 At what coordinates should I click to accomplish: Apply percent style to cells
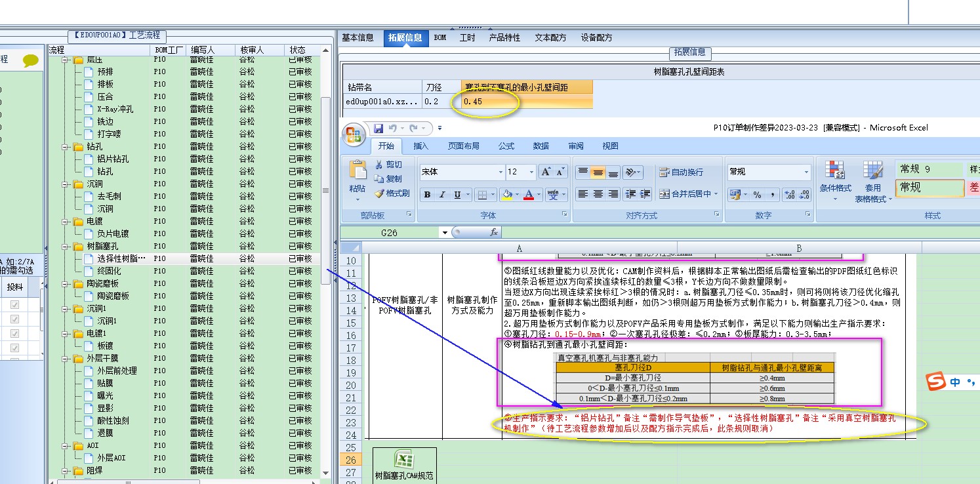coord(757,195)
